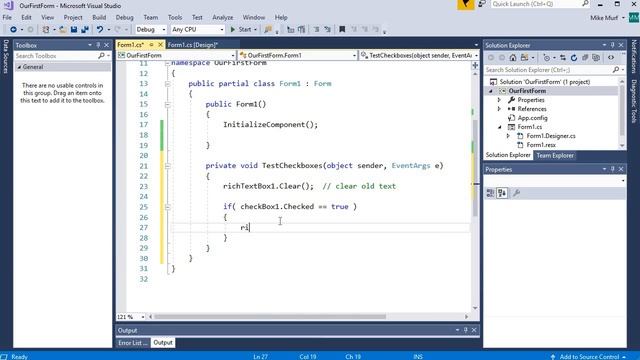The height and width of the screenshot is (360, 640).
Task: Save the current file with Save icon
Action: coord(74,29)
